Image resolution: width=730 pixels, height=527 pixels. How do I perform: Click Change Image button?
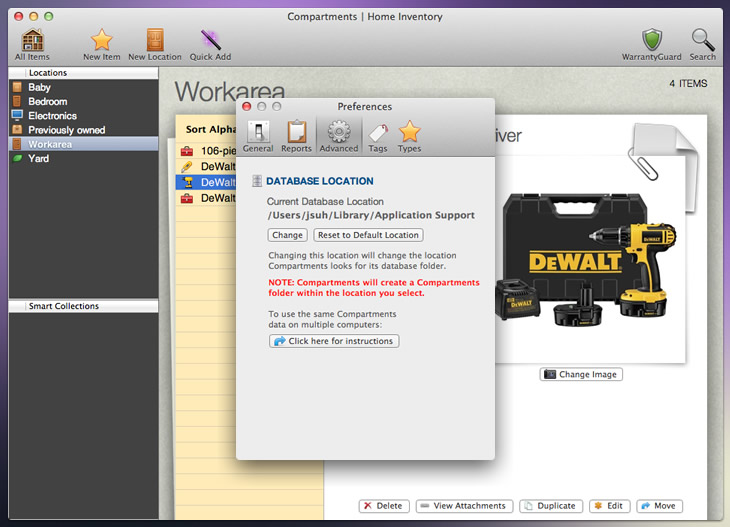581,374
